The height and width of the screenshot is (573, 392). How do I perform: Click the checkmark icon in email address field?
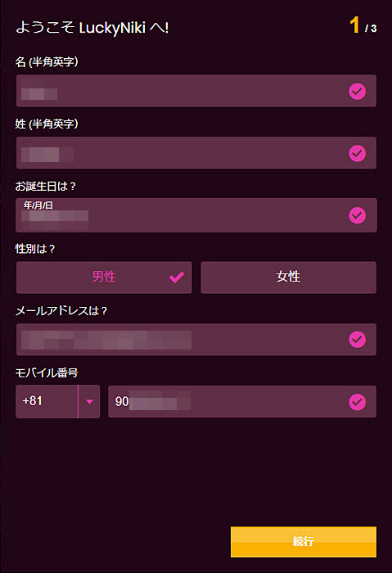[x=358, y=340]
